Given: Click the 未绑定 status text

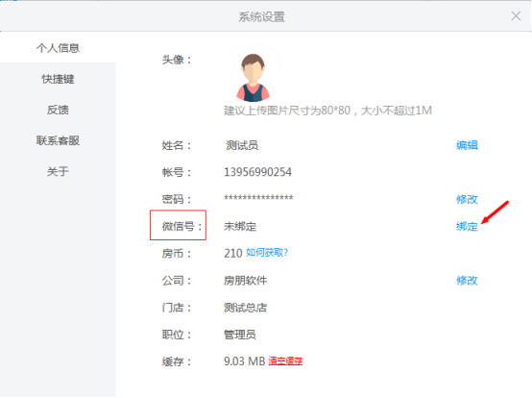Looking at the screenshot, I should pyautogui.click(x=240, y=227).
